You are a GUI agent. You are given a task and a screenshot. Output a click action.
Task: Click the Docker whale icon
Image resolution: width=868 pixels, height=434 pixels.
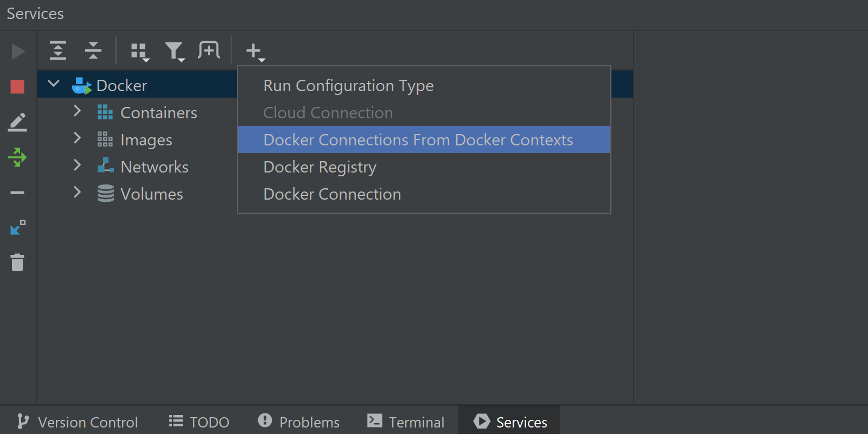pos(81,86)
